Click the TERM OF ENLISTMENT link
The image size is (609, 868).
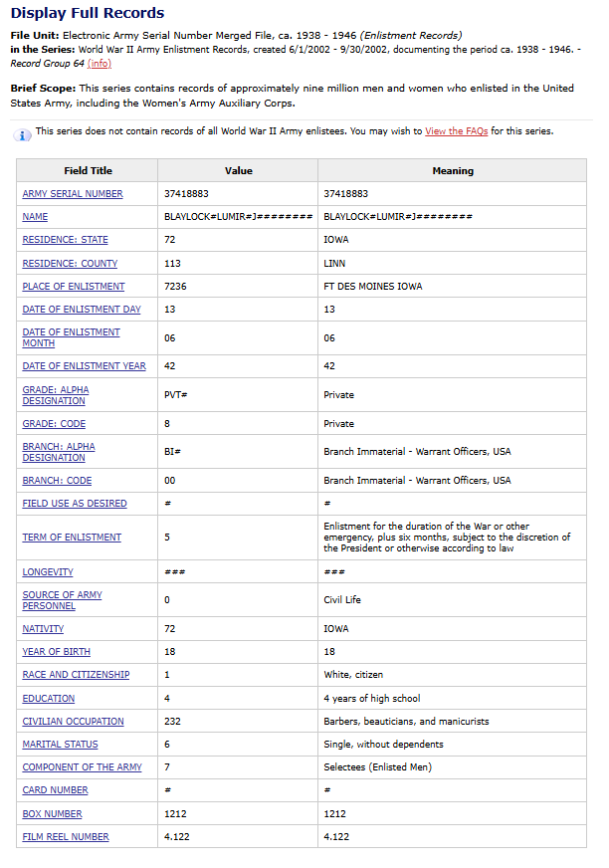(72, 538)
